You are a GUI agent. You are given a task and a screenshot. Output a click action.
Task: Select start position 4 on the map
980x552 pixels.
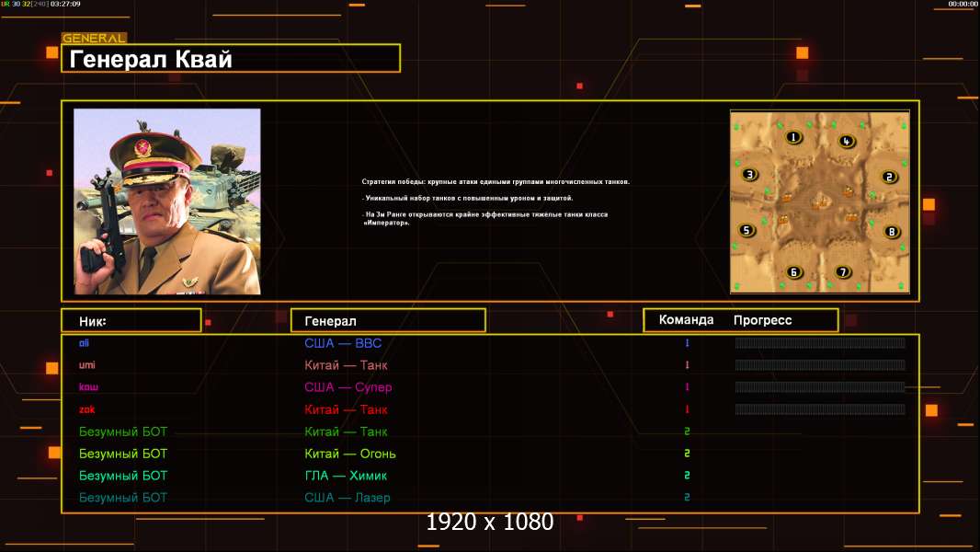[847, 142]
